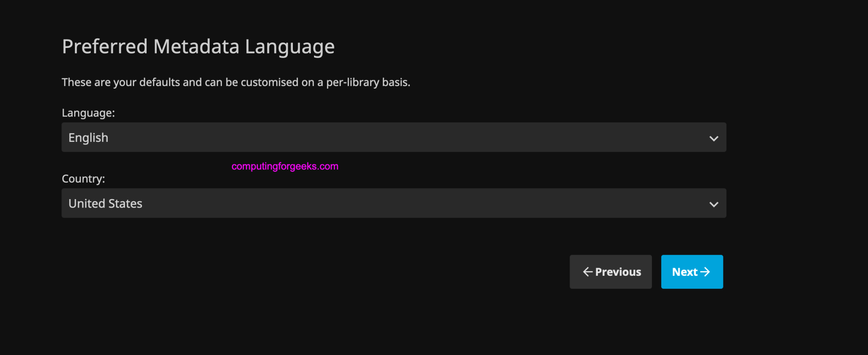This screenshot has width=868, height=355.
Task: Open the Country dropdown
Action: click(x=393, y=203)
